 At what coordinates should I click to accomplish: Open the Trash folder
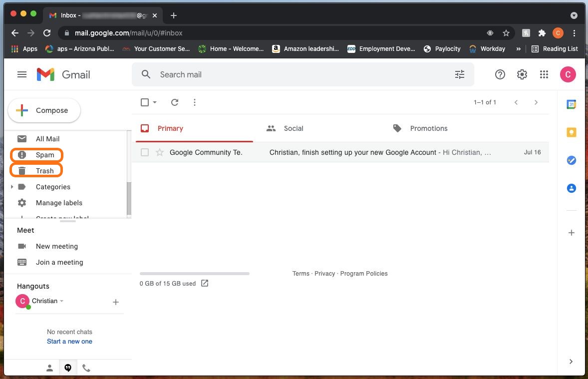click(x=44, y=171)
